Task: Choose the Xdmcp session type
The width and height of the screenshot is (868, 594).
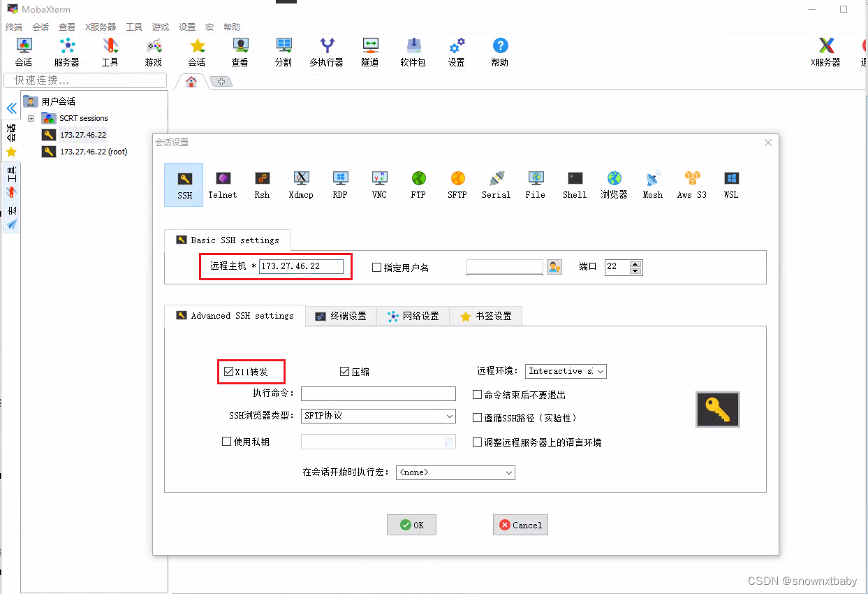Action: [301, 184]
